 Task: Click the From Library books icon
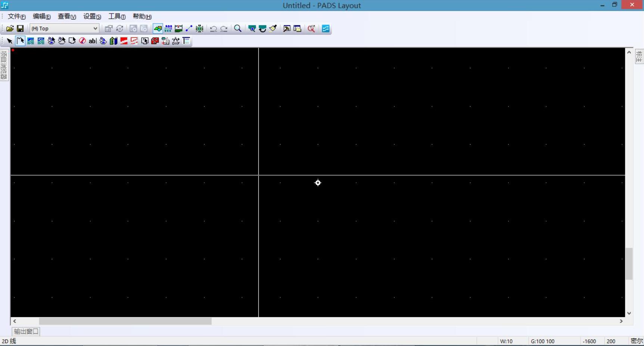[x=113, y=41]
